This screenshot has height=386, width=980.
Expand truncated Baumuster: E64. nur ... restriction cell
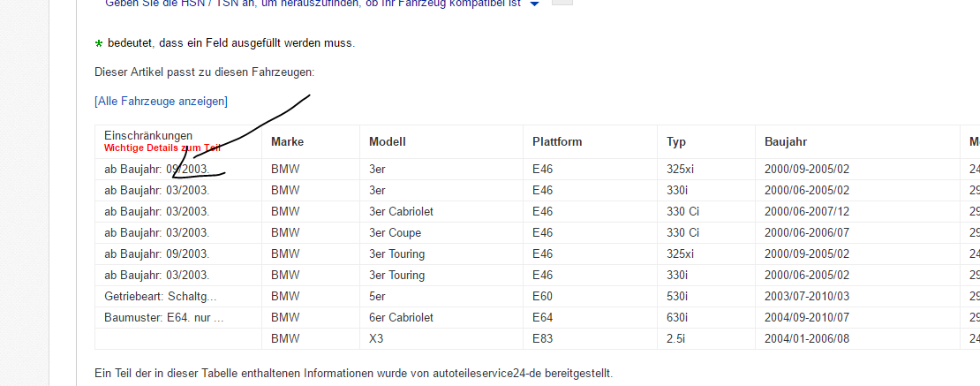[163, 318]
